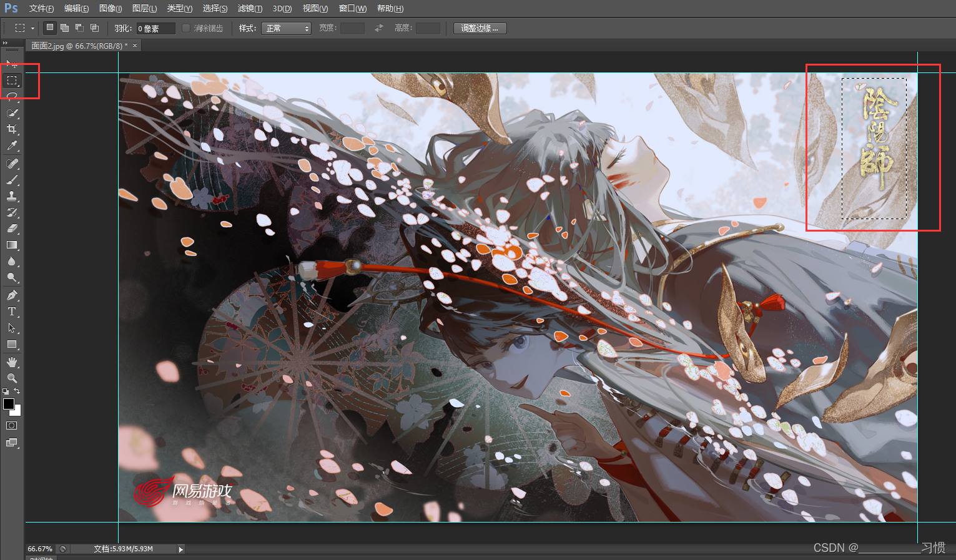Open the foreground color picker
This screenshot has height=560, width=956.
pos(8,404)
